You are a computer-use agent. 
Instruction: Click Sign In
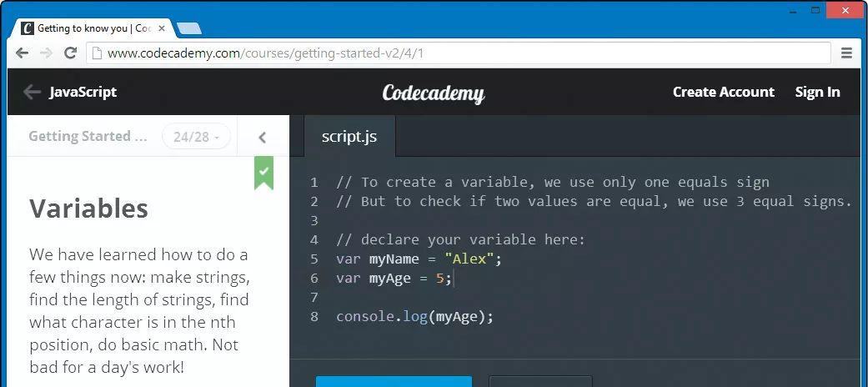818,92
